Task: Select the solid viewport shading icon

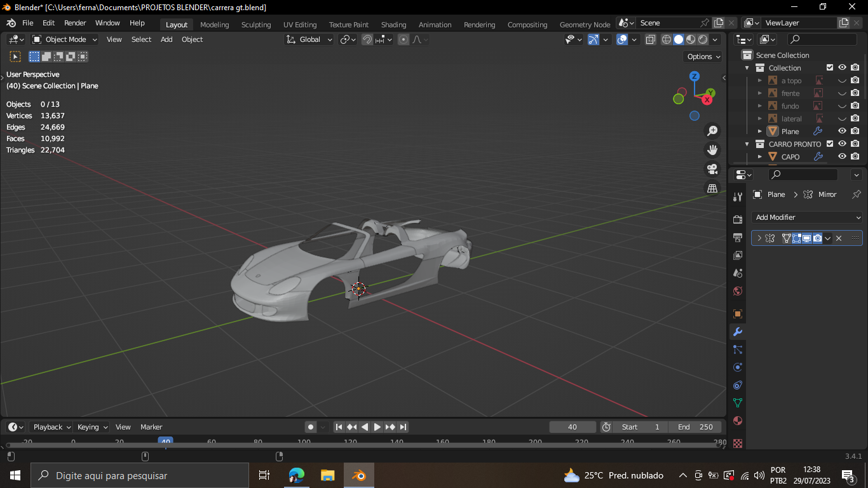Action: pos(679,39)
